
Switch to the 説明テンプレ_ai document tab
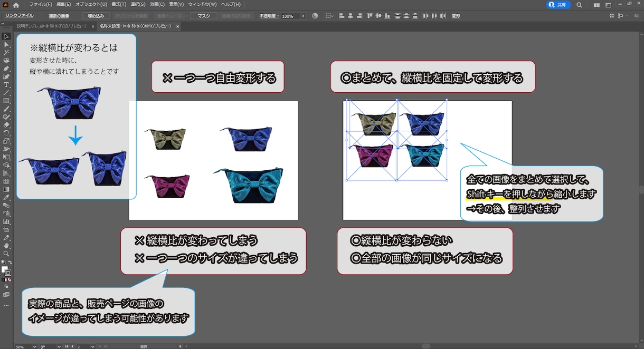pyautogui.click(x=52, y=26)
